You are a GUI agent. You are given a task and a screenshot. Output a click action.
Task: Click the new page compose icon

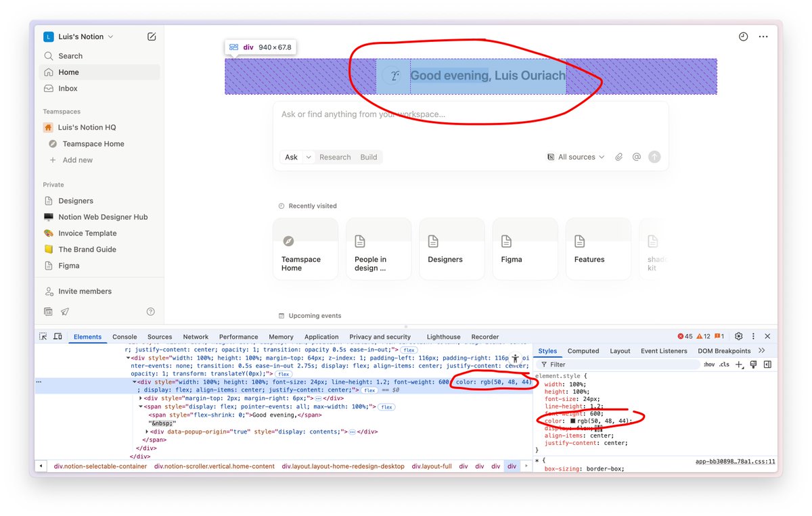[x=152, y=37]
